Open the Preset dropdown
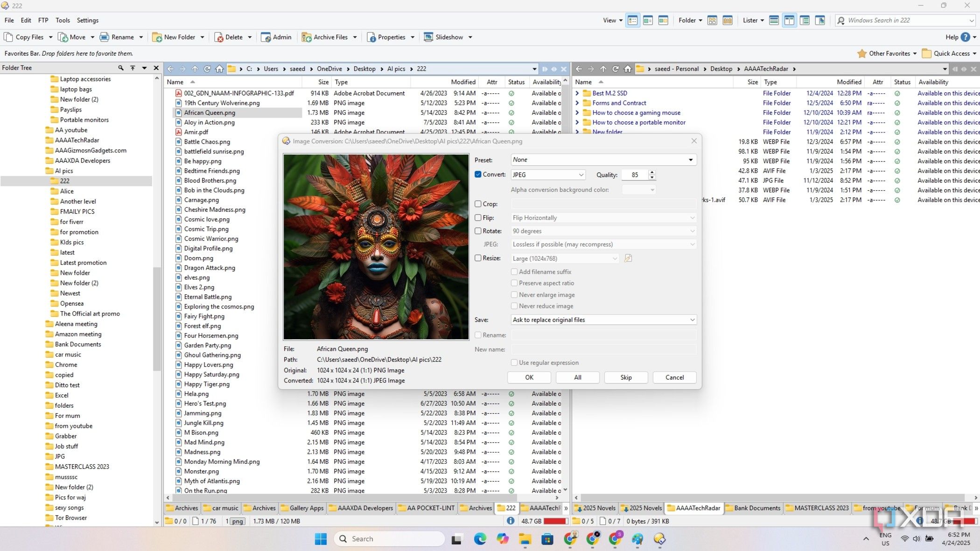 [x=603, y=160]
